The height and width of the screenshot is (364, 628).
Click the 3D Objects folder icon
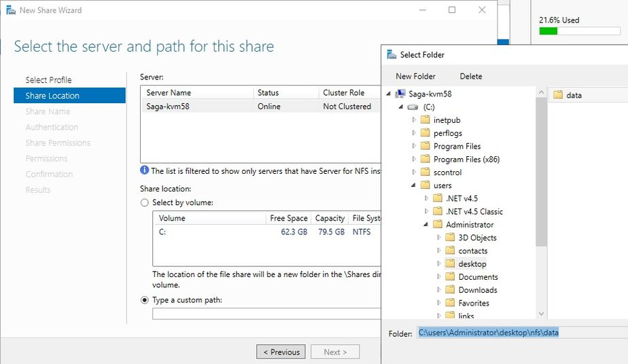[x=450, y=238]
